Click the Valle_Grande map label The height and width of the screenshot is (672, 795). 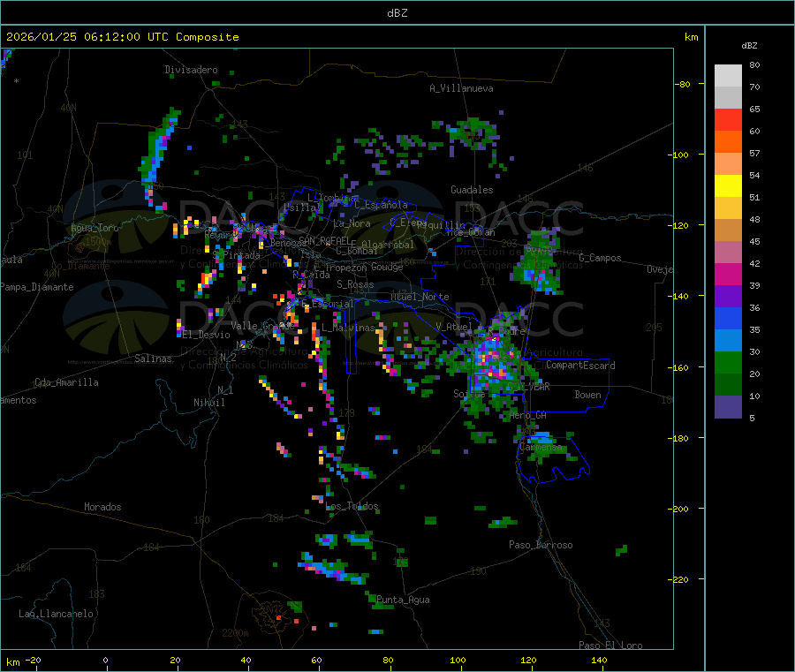pyautogui.click(x=262, y=326)
